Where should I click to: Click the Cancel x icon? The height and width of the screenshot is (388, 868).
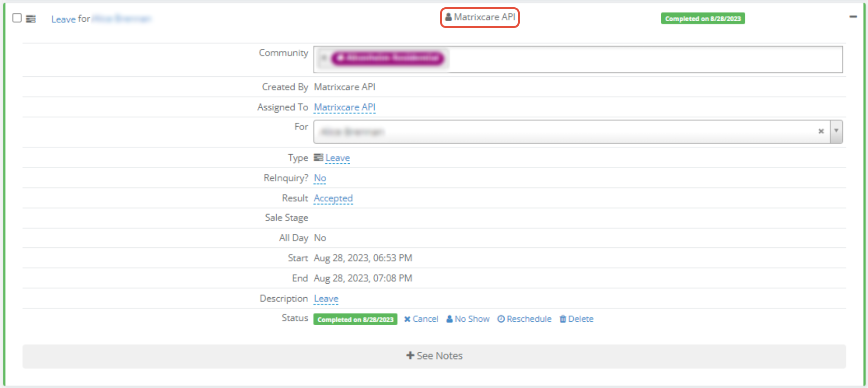[x=407, y=319]
